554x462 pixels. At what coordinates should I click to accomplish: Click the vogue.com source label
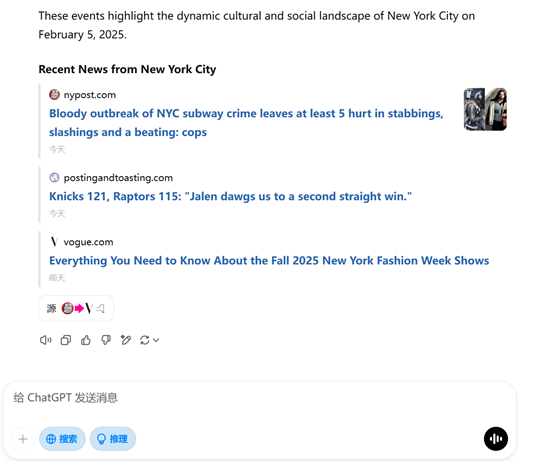(88, 242)
